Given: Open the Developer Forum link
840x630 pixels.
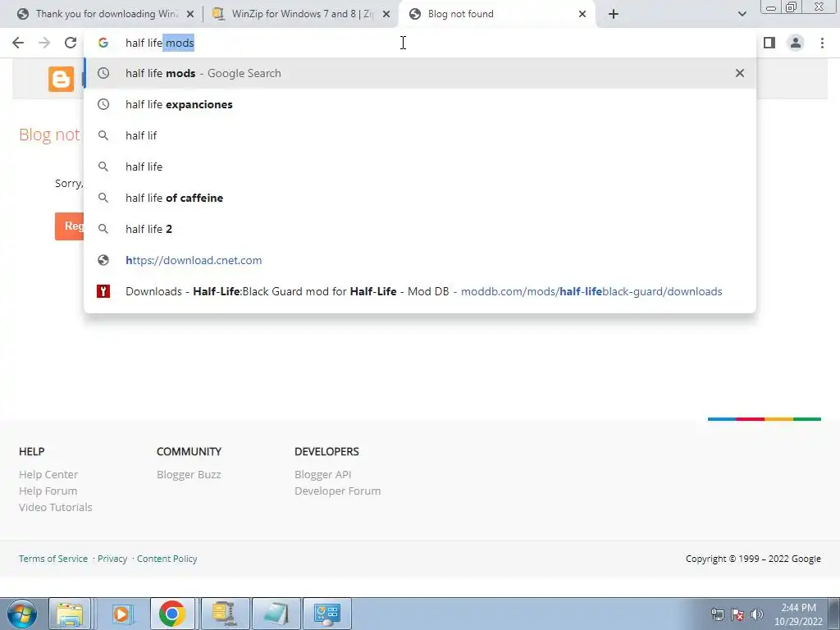Looking at the screenshot, I should click(x=337, y=491).
